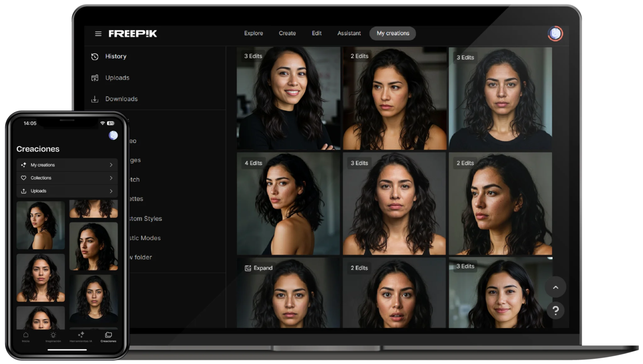Click the History clock icon in the sidebar
Image resolution: width=643 pixels, height=364 pixels.
pos(95,57)
